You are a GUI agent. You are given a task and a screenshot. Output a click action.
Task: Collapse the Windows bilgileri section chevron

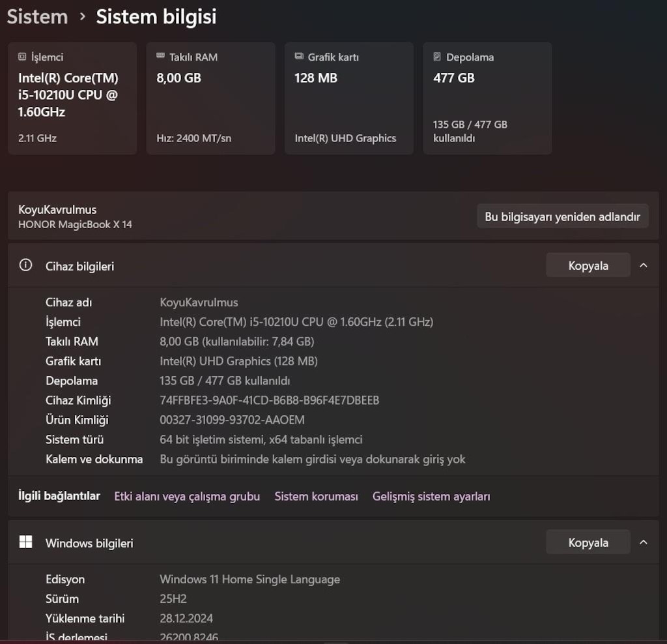click(x=644, y=542)
